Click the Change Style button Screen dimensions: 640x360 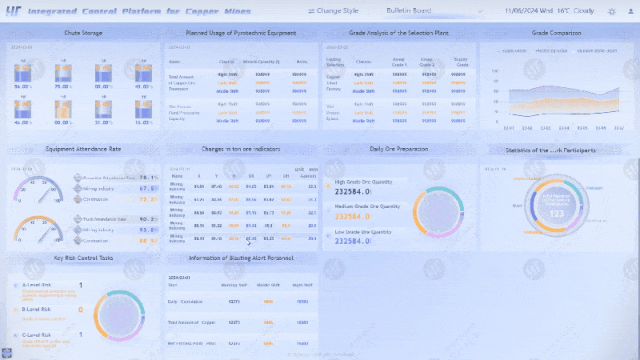click(333, 11)
